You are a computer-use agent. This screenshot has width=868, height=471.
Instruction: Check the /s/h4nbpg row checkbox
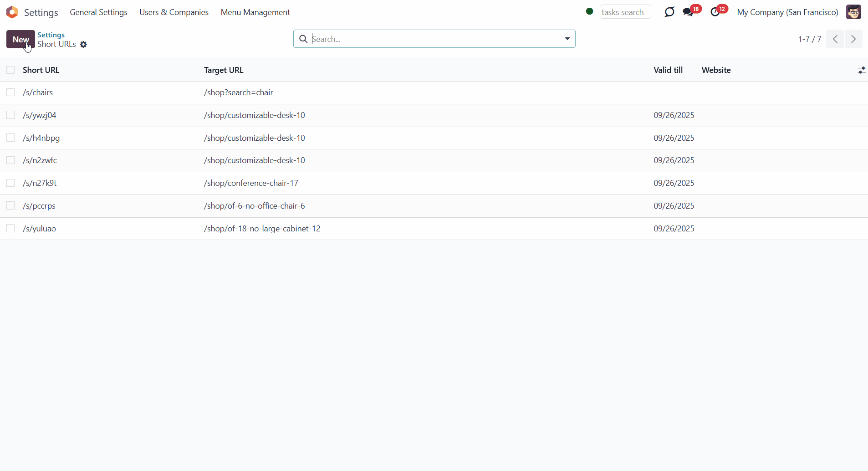point(10,138)
